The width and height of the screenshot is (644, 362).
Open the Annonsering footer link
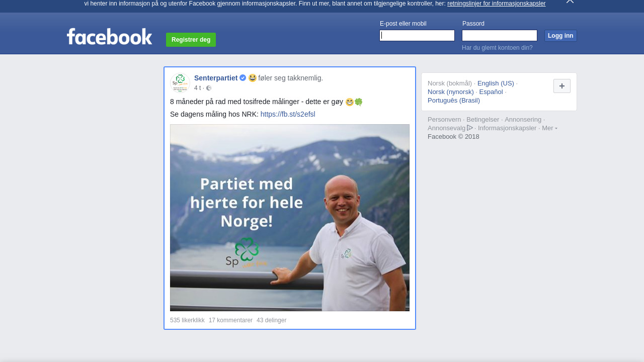pyautogui.click(x=523, y=120)
